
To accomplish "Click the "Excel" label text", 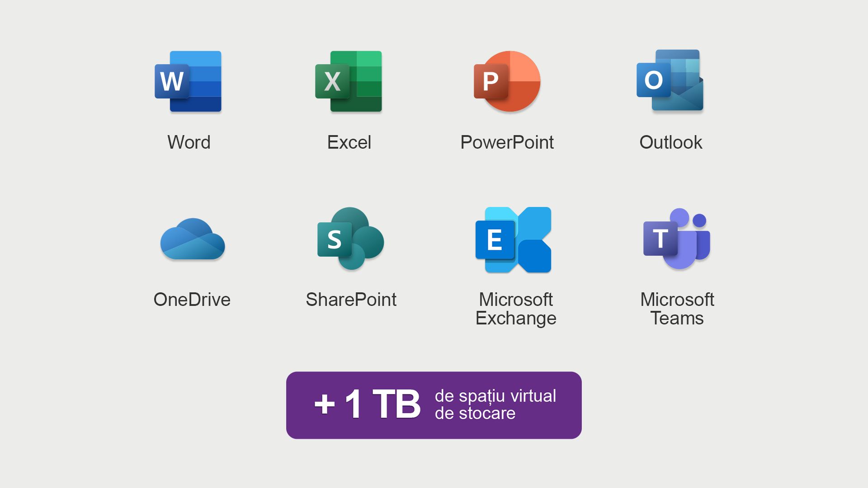I will pyautogui.click(x=349, y=142).
